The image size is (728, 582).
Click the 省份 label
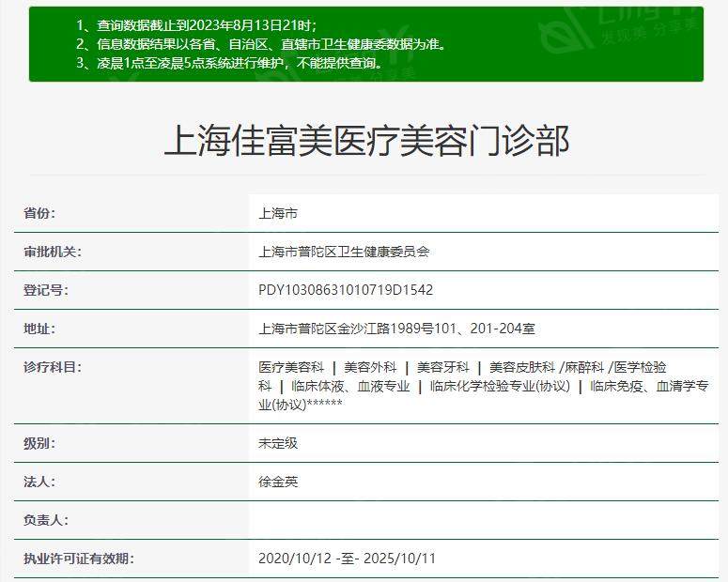[39, 213]
